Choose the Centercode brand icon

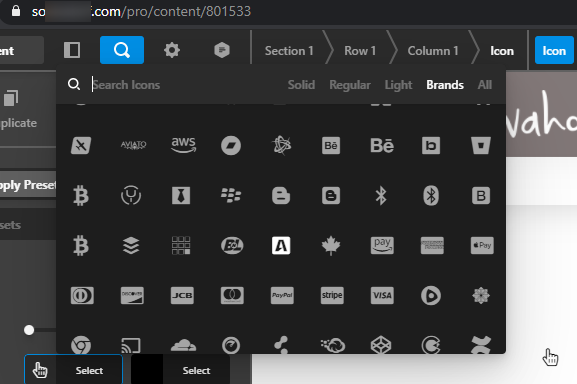pyautogui.click(x=431, y=295)
